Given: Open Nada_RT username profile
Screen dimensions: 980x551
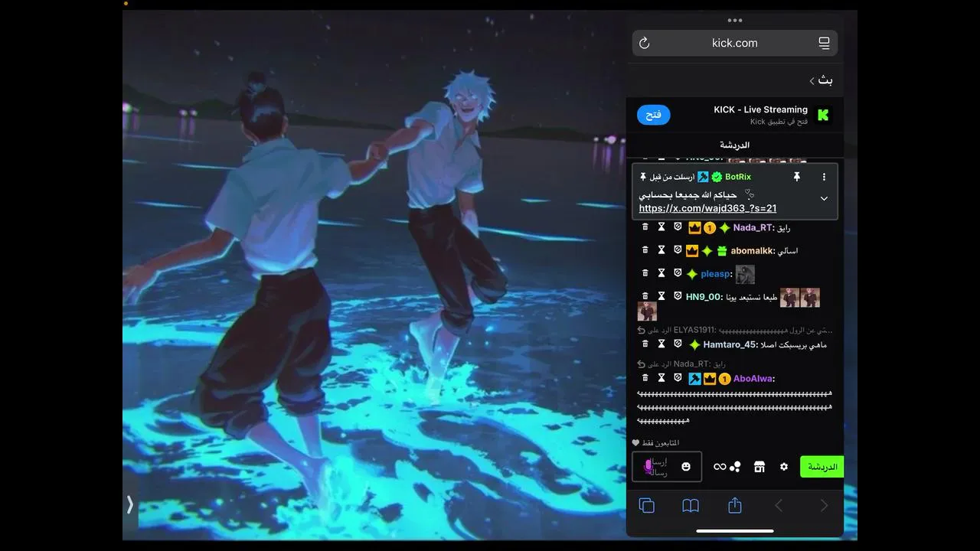Looking at the screenshot, I should tap(753, 227).
